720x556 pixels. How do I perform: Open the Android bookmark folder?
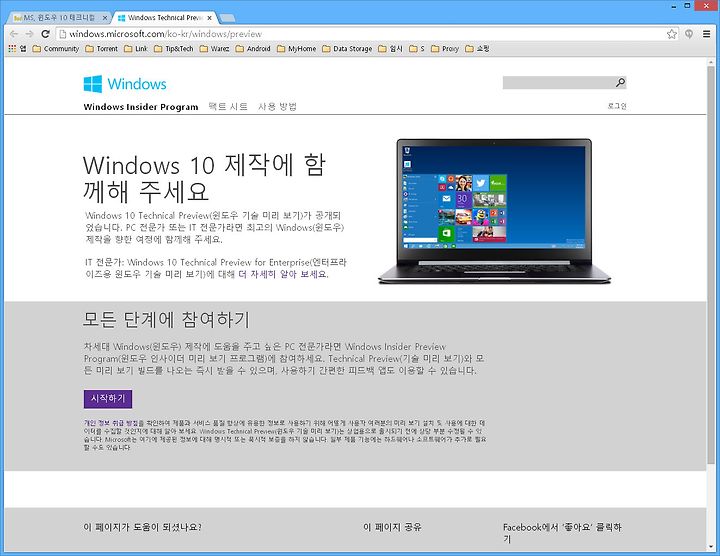pos(253,49)
